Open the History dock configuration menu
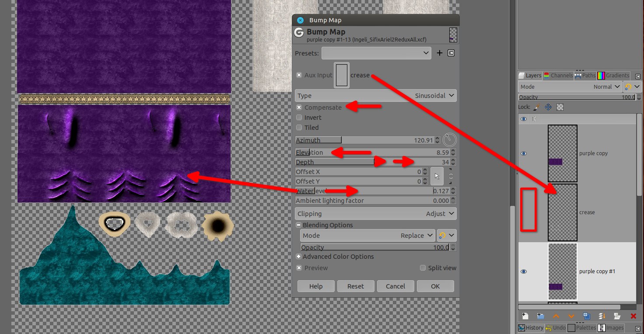The width and height of the screenshot is (644, 334). click(638, 328)
